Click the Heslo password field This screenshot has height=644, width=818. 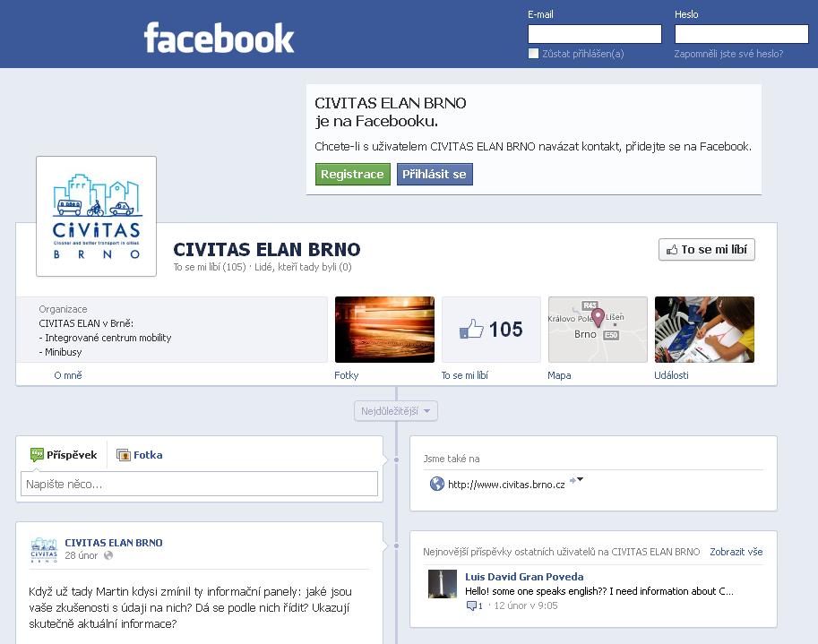(x=741, y=34)
